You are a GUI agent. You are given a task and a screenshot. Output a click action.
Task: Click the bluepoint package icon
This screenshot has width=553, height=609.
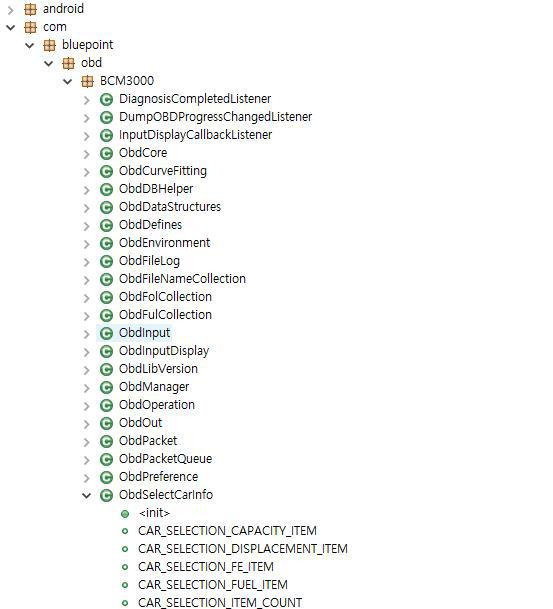(49, 45)
